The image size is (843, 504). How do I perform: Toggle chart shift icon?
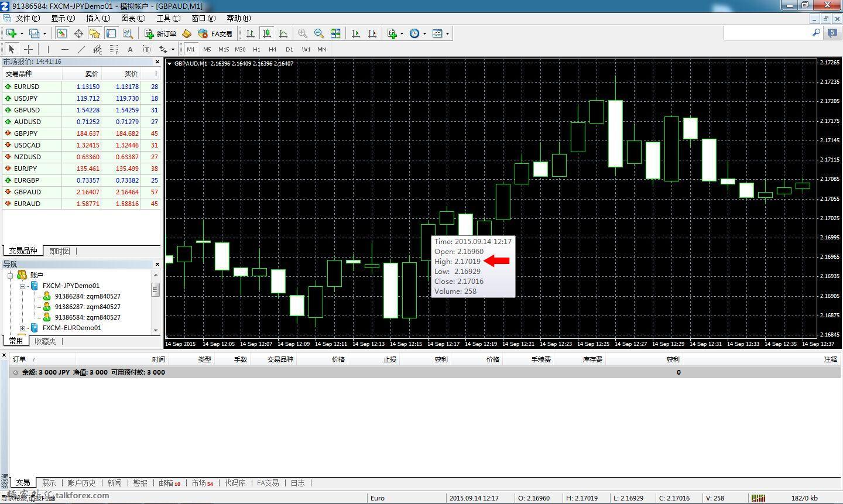click(372, 33)
